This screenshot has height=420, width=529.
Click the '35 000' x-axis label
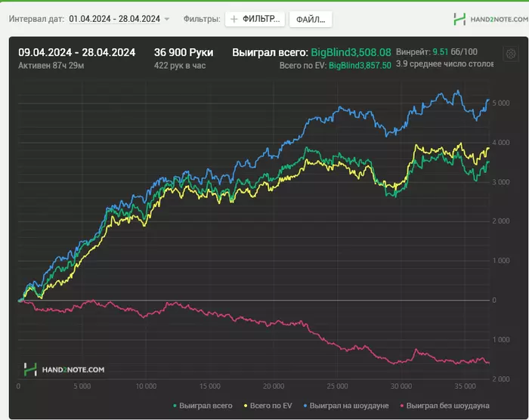coord(465,386)
